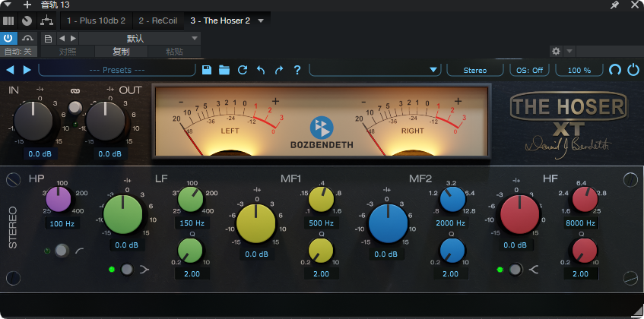This screenshot has width=644, height=319.
Task: Open the channel editor columns icon
Action: tap(8, 21)
